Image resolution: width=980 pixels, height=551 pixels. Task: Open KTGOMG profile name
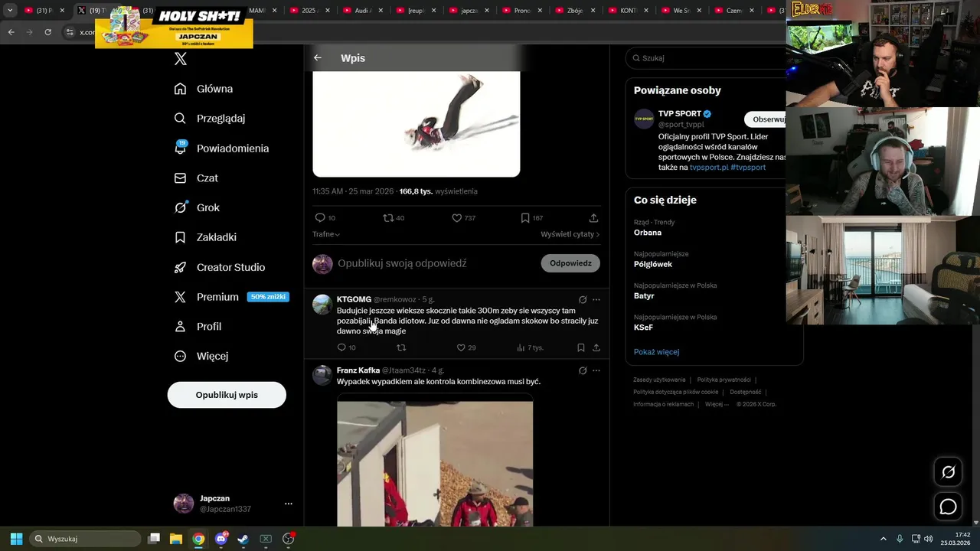354,299
